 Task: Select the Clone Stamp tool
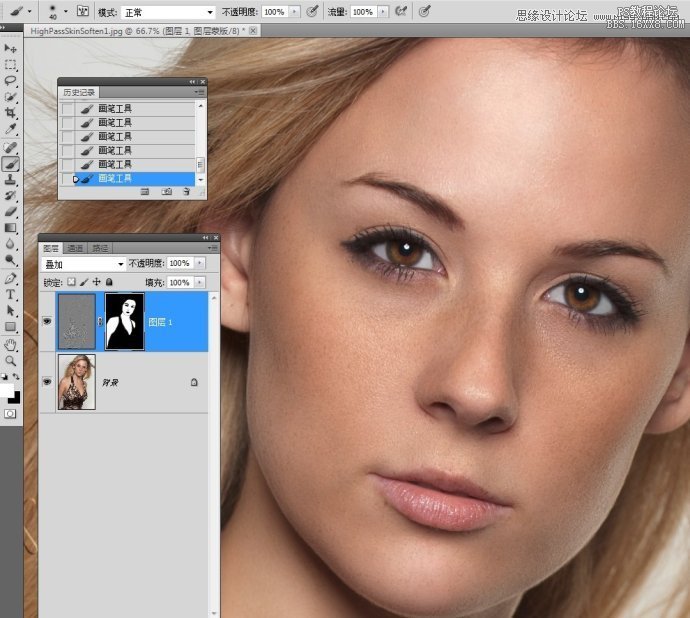(x=10, y=180)
